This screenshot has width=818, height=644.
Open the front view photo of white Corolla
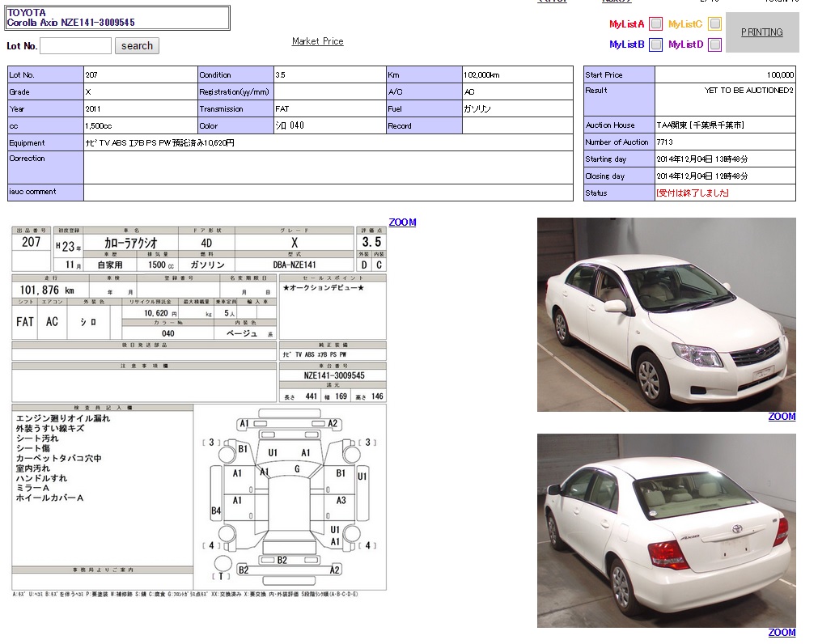(666, 315)
